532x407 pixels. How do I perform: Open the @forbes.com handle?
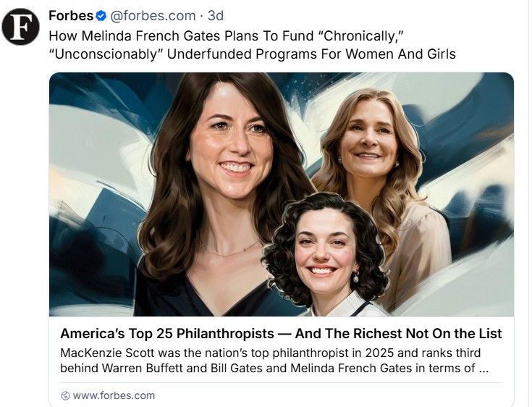tap(153, 15)
